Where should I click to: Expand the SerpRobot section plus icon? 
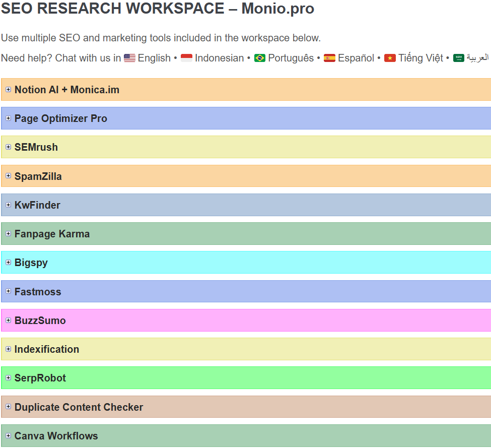click(x=9, y=378)
